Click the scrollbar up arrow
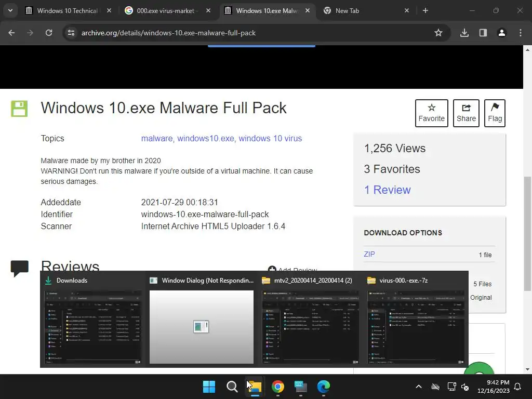Image resolution: width=532 pixels, height=399 pixels. pos(527,50)
